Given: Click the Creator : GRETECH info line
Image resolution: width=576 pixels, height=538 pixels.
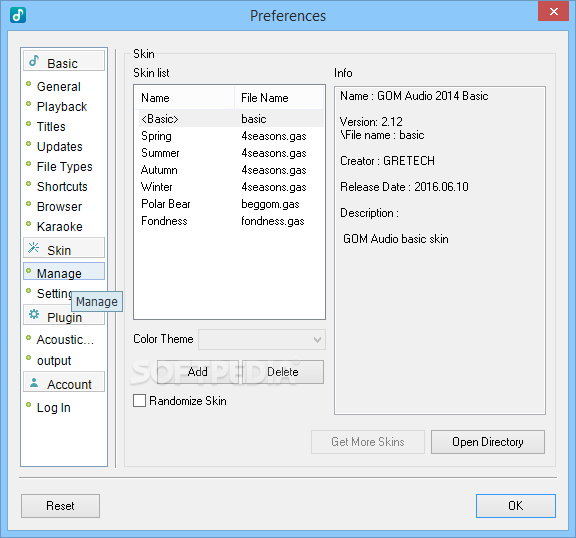Looking at the screenshot, I should pyautogui.click(x=387, y=161).
